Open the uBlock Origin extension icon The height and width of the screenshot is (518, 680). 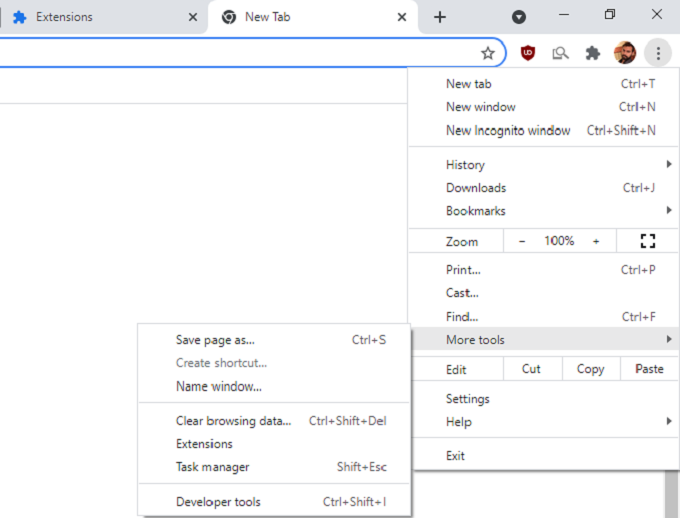click(x=528, y=53)
